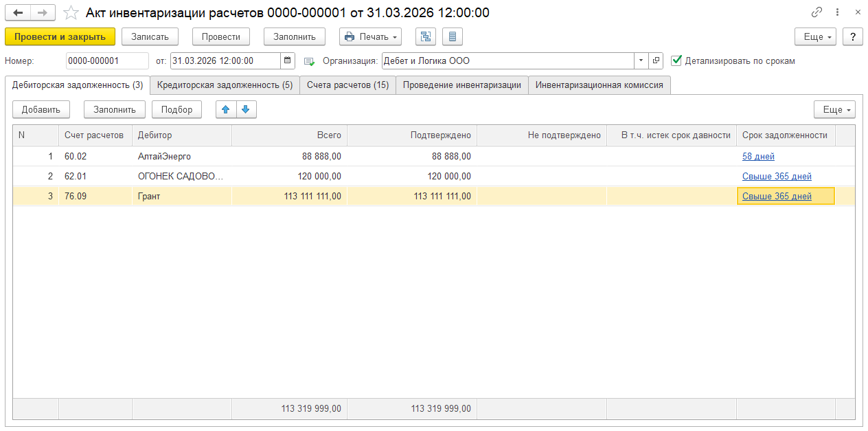The height and width of the screenshot is (431, 868).
Task: Select the Грант debtor cell
Action: point(181,197)
